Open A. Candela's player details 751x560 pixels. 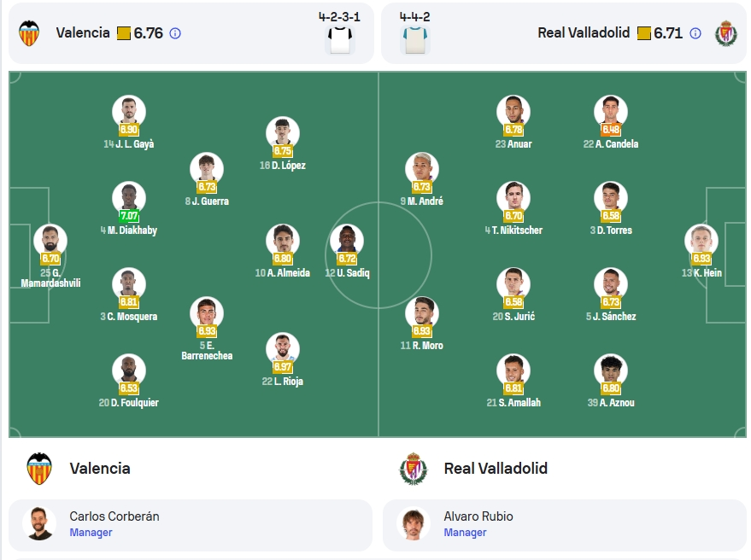[x=611, y=112]
